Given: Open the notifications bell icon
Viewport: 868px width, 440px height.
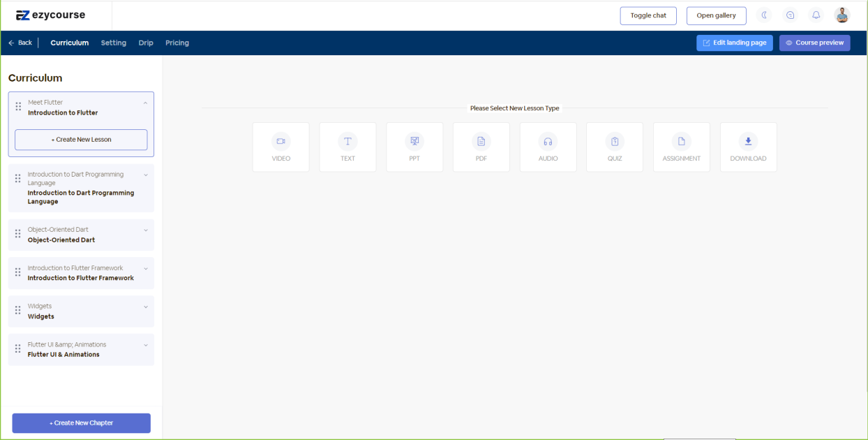Looking at the screenshot, I should (x=816, y=15).
